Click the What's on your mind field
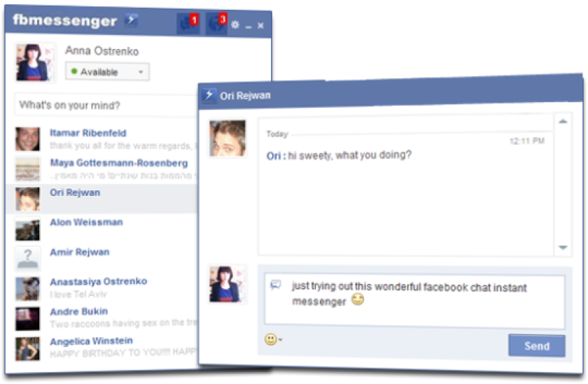Image resolution: width=588 pixels, height=384 pixels. (x=106, y=106)
